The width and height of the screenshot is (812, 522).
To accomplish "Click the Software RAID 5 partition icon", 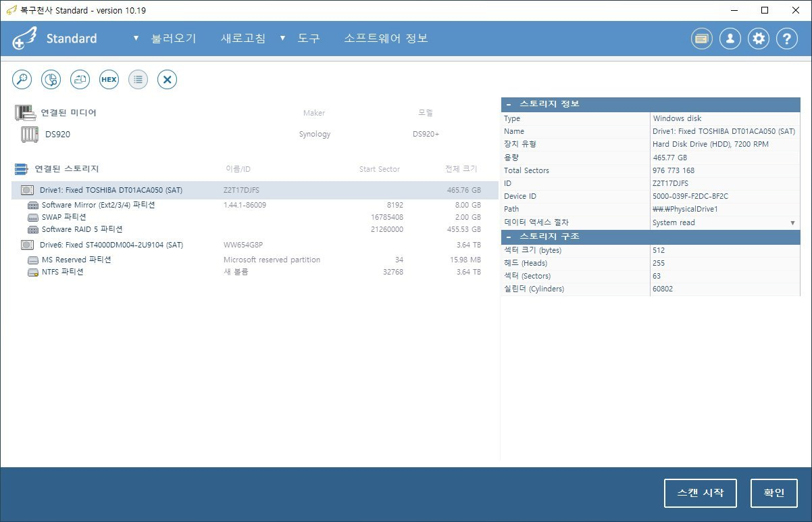I will pyautogui.click(x=33, y=230).
